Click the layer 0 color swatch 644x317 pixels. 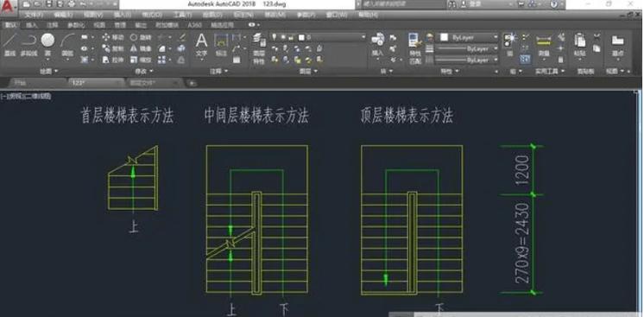[301, 37]
